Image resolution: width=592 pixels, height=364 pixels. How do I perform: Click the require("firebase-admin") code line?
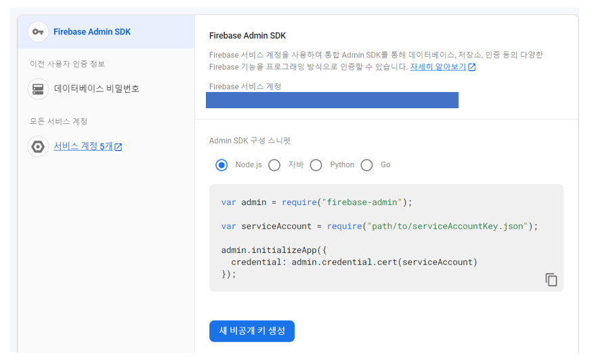pyautogui.click(x=316, y=202)
